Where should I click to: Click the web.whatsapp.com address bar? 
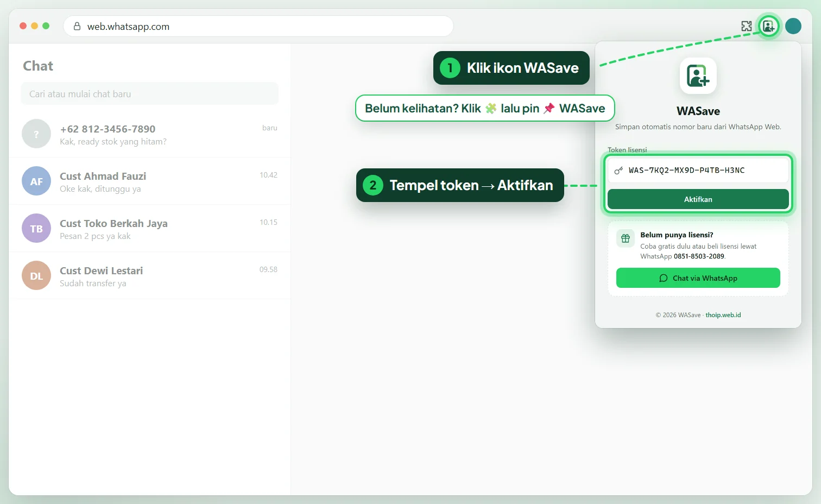[x=258, y=26]
